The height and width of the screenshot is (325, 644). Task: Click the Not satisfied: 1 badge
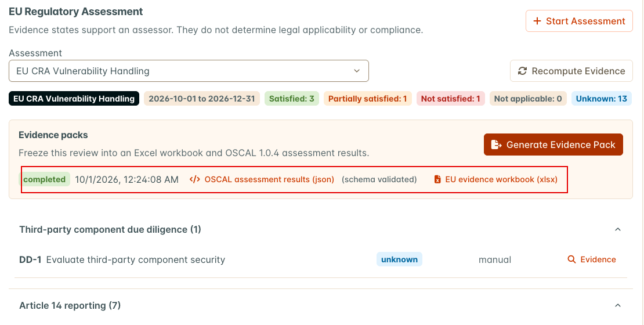click(451, 99)
